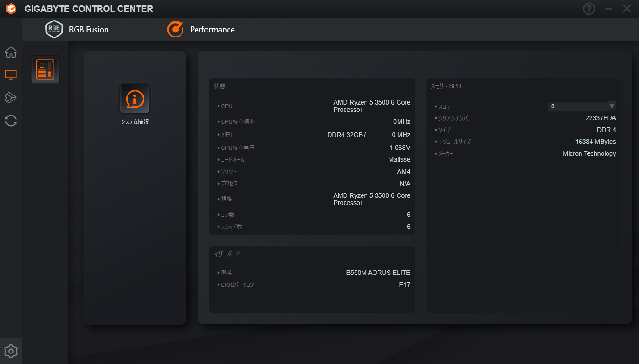The width and height of the screenshot is (639, 364).
Task: Click the GIGABYTE CONTROL CENTER title text
Action: (89, 9)
